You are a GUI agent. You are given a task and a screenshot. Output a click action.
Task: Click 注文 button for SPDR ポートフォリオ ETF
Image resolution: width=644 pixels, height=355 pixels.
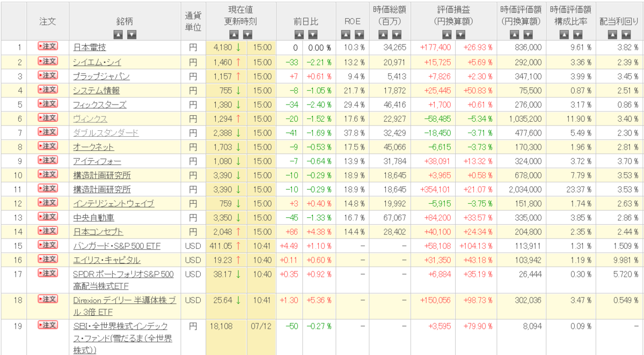coord(48,273)
